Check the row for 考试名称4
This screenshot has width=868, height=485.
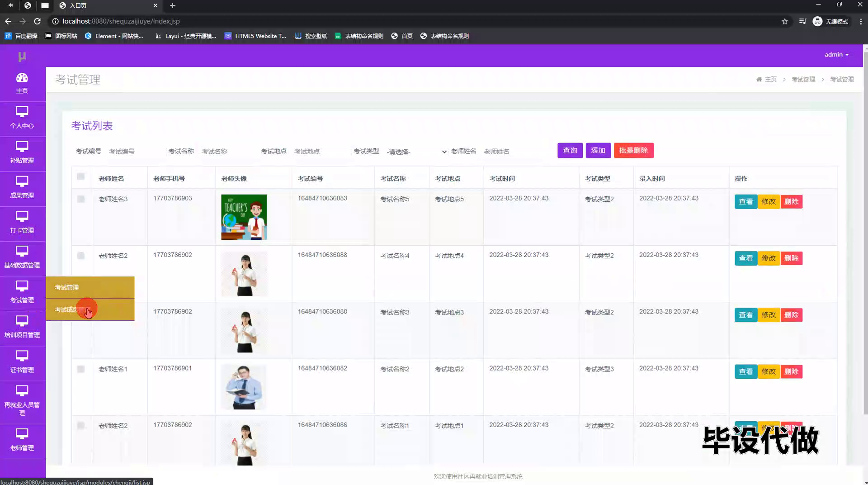(x=81, y=256)
